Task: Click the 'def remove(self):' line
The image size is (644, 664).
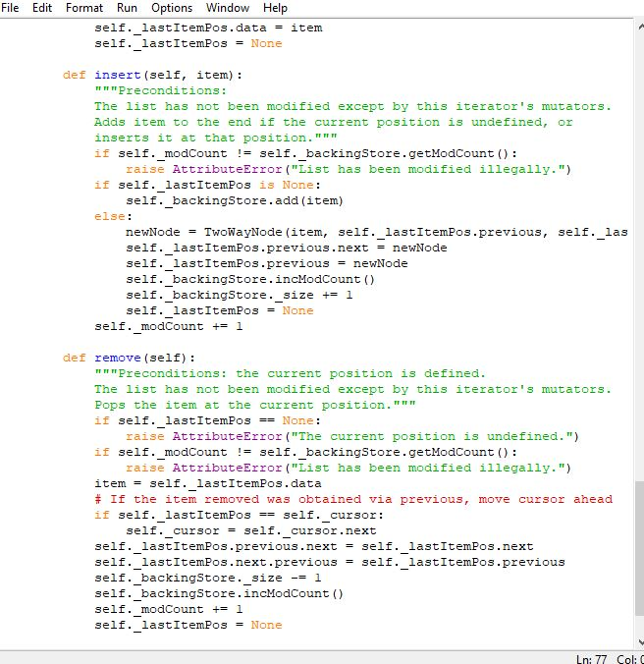Action: (x=129, y=358)
